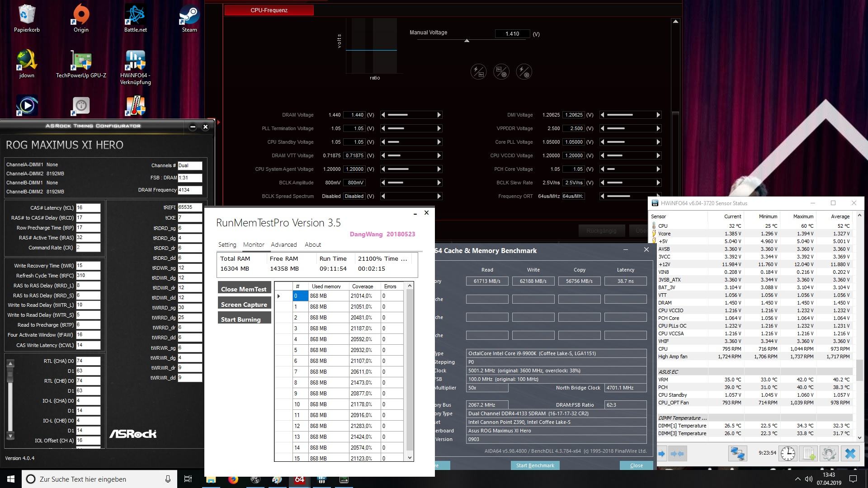
Task: Click the Memory Read 61713 MB/s value
Action: (487, 281)
